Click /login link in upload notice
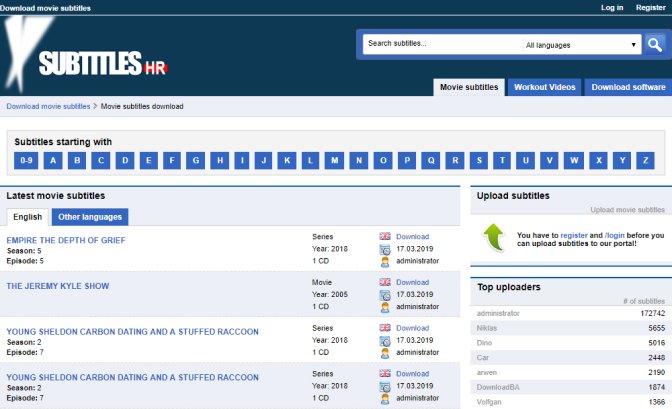This screenshot has width=672, height=409. 615,235
